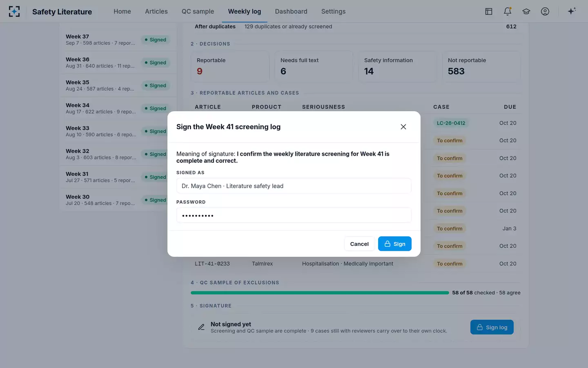Open the layout panel icon in header

tap(489, 11)
